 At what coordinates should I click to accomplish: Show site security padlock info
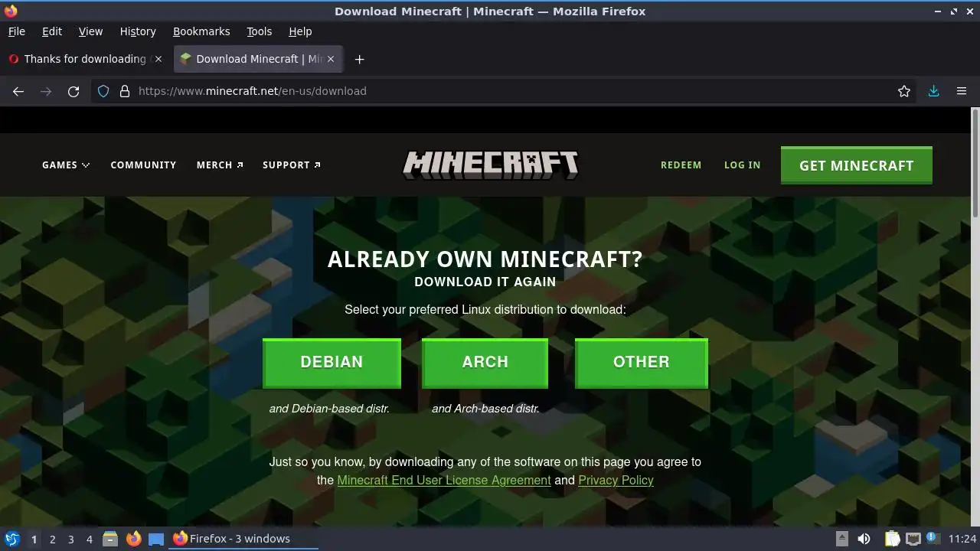tap(125, 91)
